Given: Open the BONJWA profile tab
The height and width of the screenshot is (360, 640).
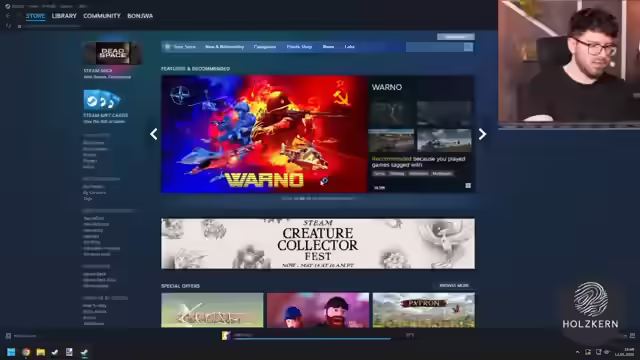Looking at the screenshot, I should point(140,16).
